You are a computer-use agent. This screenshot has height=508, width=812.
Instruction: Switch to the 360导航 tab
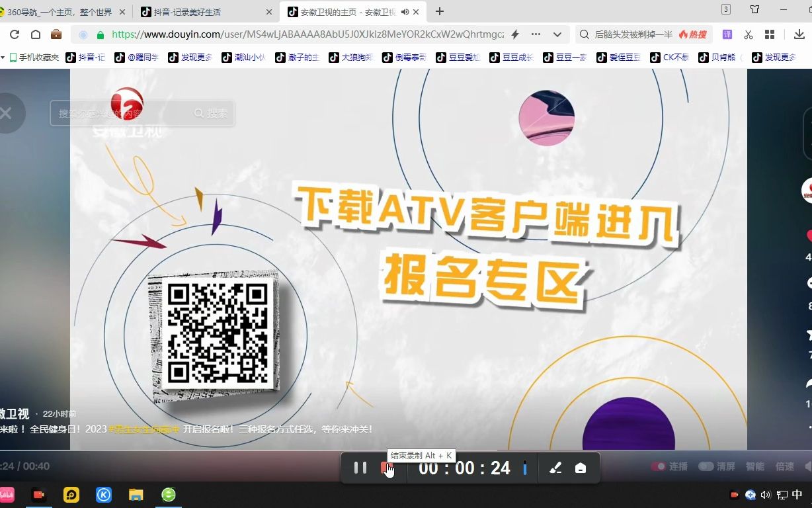click(x=64, y=12)
